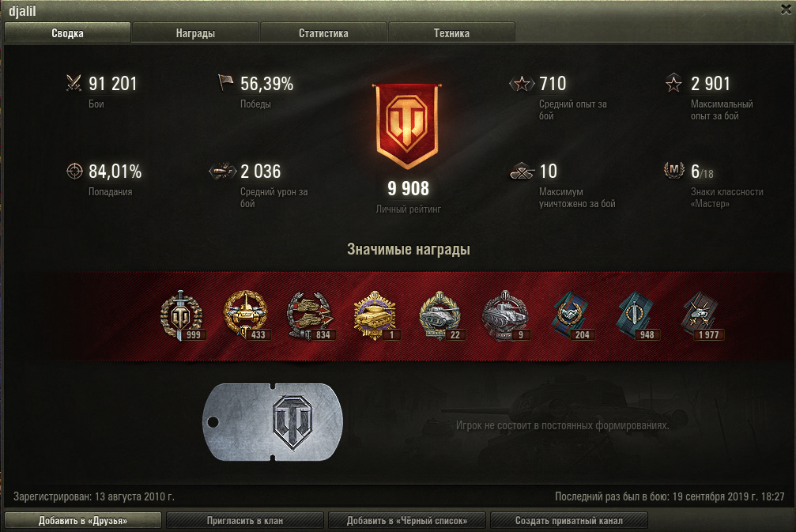Click Пригласить в клан button

pyautogui.click(x=245, y=520)
